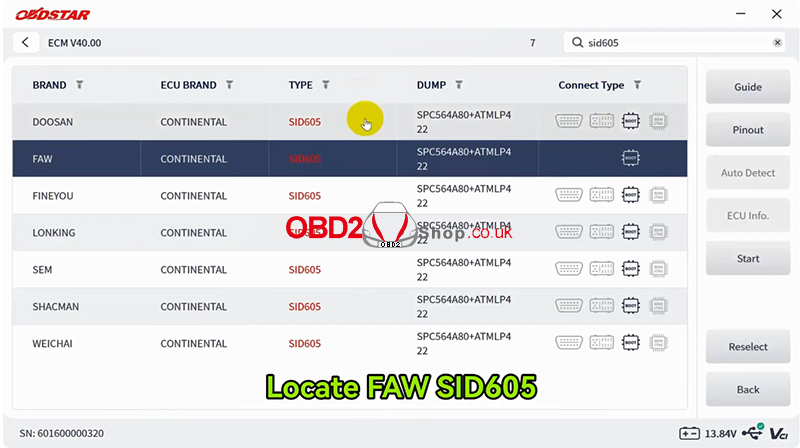Click the SN: 601600000320 status text
The image size is (800, 448).
click(x=61, y=433)
